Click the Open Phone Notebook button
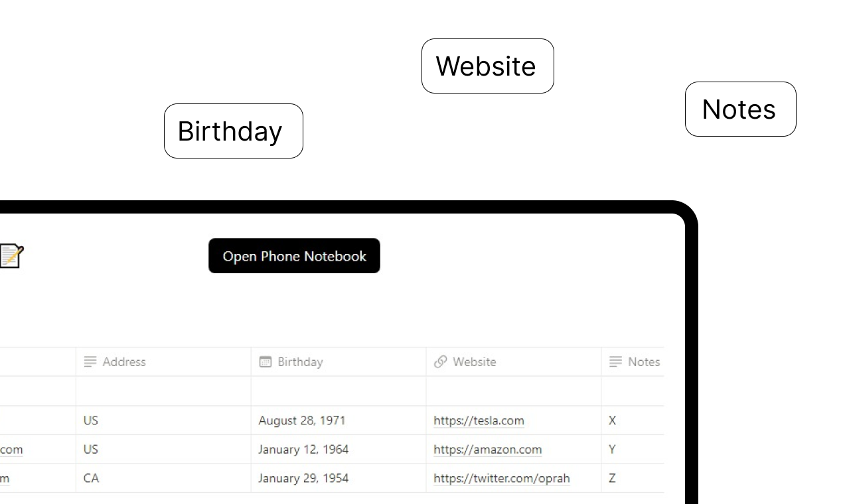 pyautogui.click(x=294, y=256)
